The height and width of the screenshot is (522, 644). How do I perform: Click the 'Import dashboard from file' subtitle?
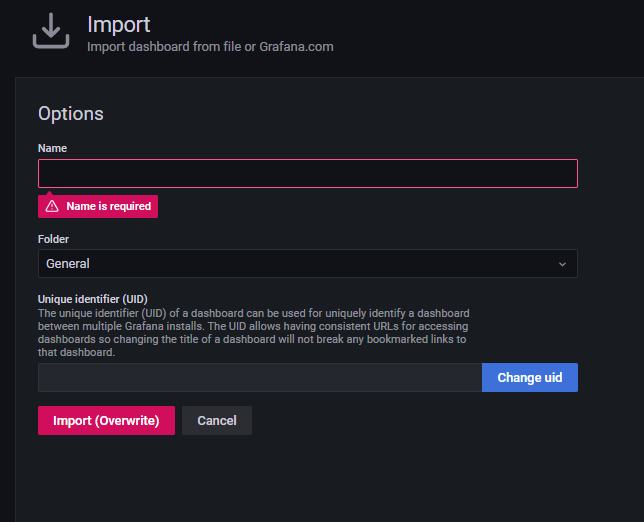(x=170, y=46)
